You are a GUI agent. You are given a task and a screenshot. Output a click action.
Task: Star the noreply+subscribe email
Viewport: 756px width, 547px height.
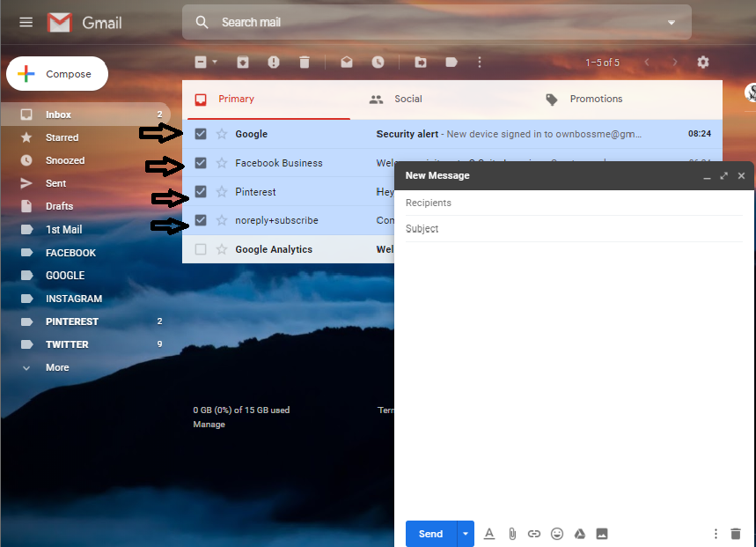(222, 220)
